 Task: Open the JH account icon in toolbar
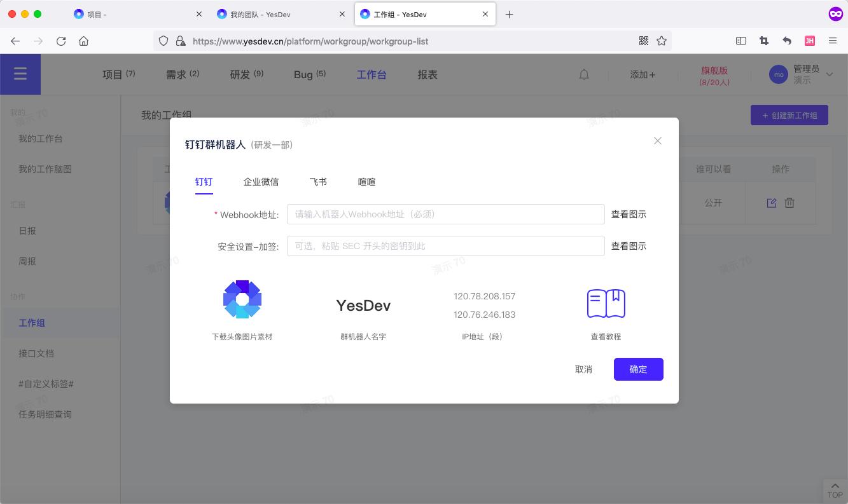pos(810,41)
